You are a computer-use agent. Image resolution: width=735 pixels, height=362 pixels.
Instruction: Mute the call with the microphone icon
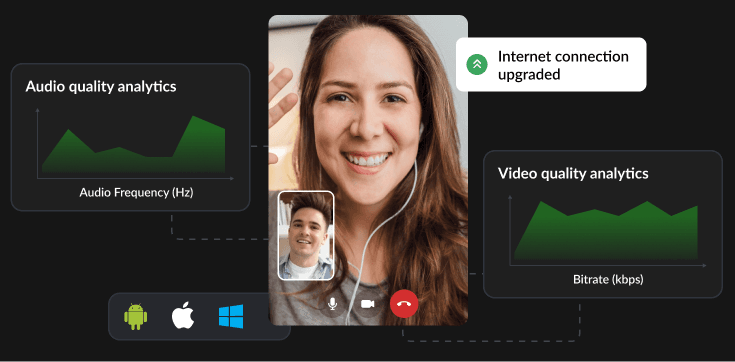[x=332, y=304]
